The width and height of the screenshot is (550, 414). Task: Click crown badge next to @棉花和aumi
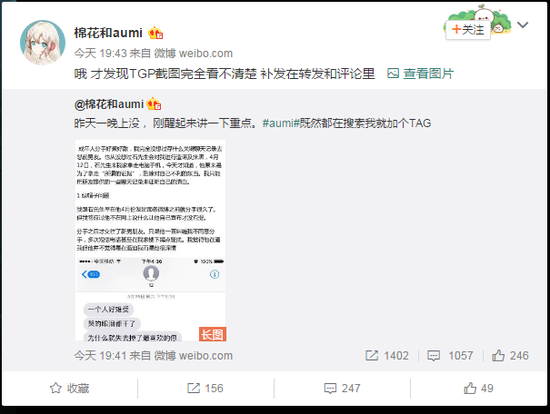(x=154, y=104)
